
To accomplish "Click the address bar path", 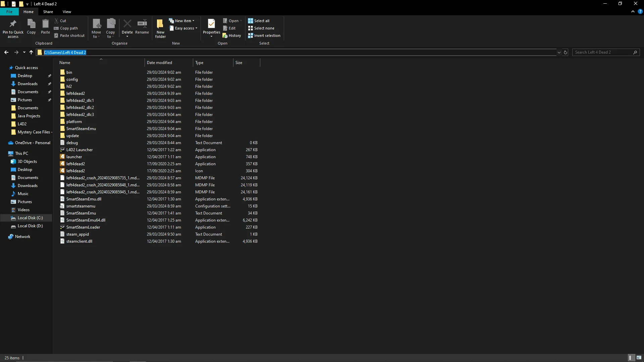I will pos(65,52).
